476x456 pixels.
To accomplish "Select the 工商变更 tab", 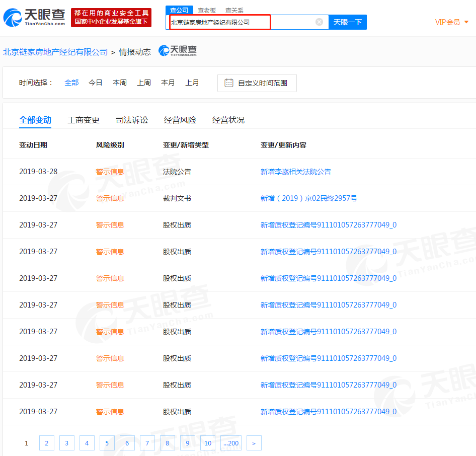I will [x=84, y=120].
